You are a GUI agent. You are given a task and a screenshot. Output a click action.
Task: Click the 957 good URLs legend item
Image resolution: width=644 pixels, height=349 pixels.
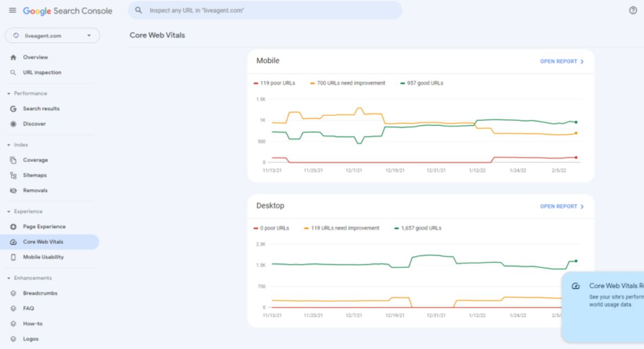pos(422,83)
